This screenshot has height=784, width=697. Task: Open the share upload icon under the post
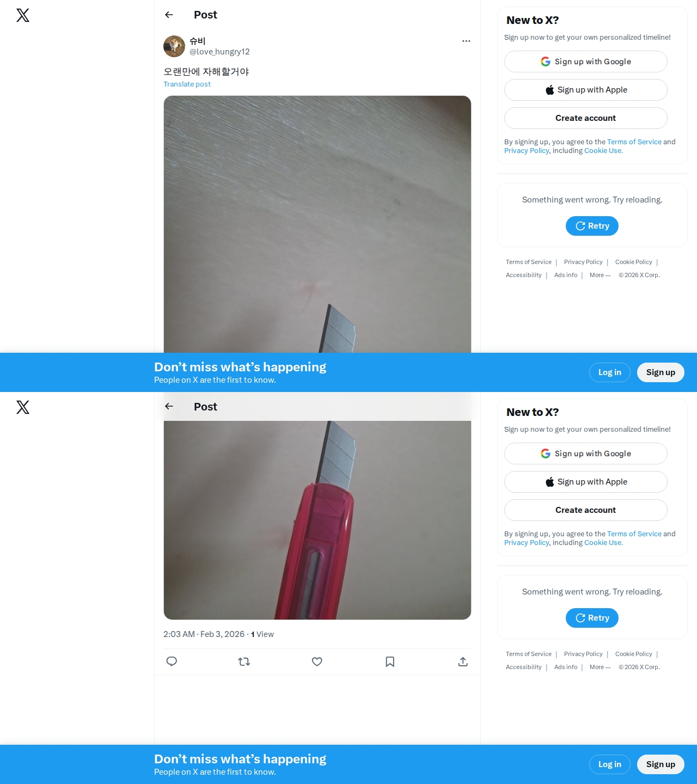coord(463,661)
